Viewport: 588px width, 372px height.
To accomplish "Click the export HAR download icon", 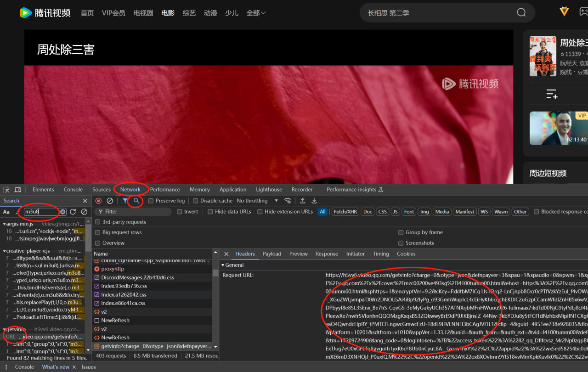I will pyautogui.click(x=314, y=201).
